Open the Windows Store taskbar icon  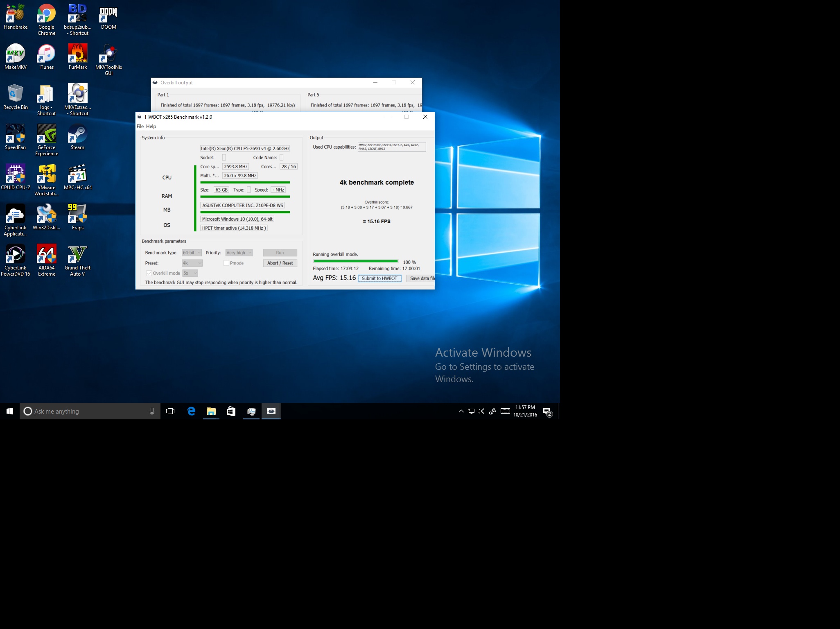click(x=231, y=411)
